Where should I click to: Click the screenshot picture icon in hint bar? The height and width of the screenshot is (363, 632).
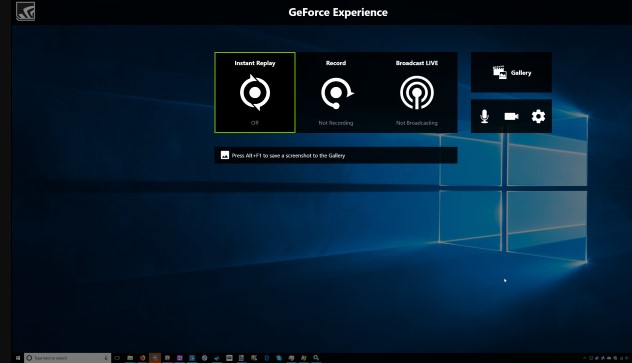[225, 155]
